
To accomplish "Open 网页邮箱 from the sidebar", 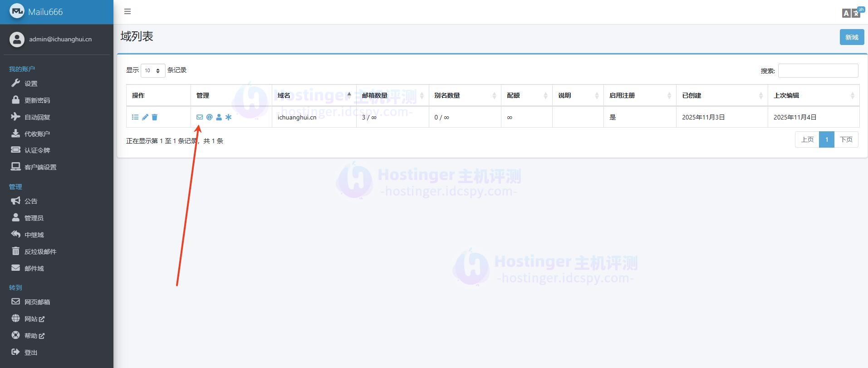I will click(x=37, y=302).
